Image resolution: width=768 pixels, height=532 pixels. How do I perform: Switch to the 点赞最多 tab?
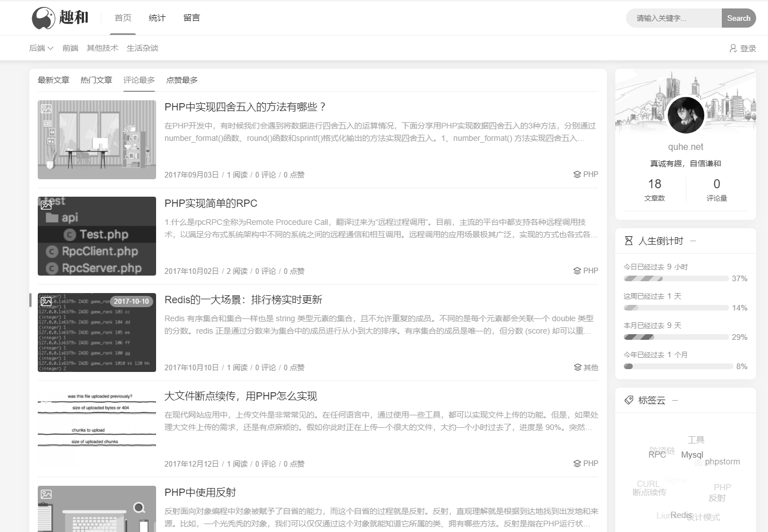182,80
